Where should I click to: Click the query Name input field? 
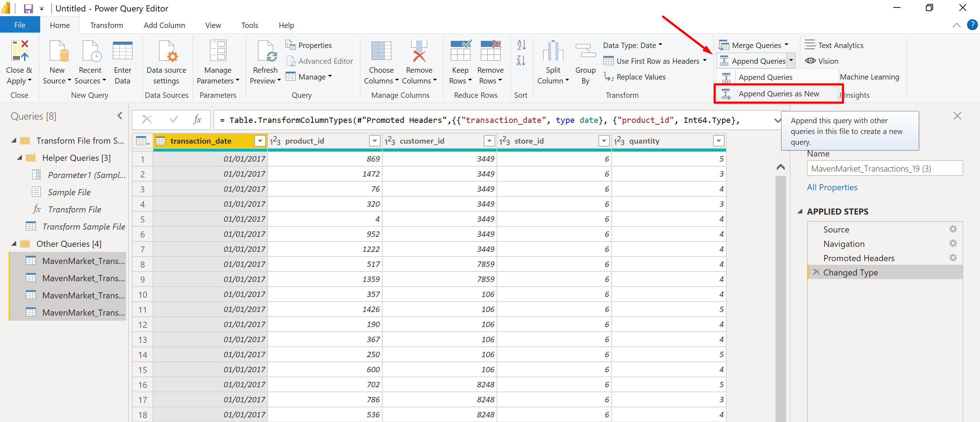click(885, 168)
